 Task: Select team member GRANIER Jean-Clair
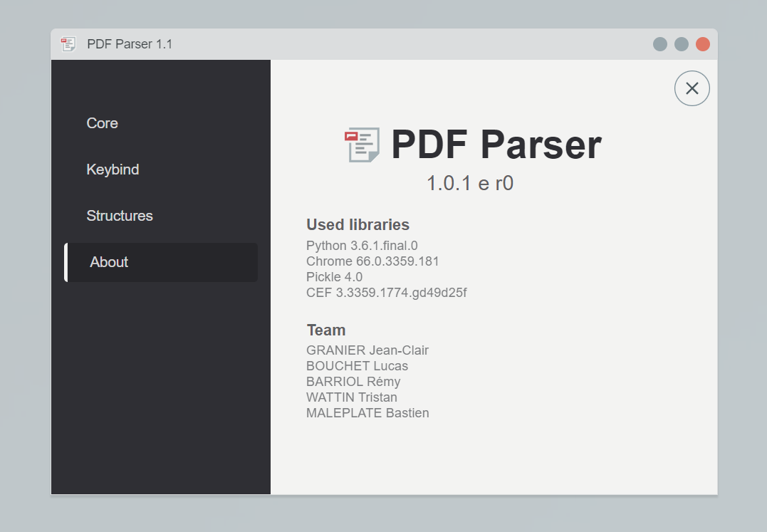tap(367, 350)
